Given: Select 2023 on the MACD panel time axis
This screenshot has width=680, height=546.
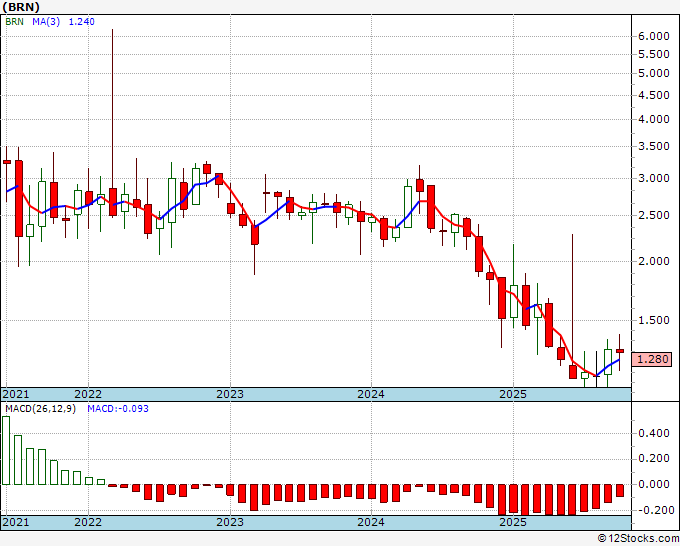Looking at the screenshot, I should click(230, 522).
